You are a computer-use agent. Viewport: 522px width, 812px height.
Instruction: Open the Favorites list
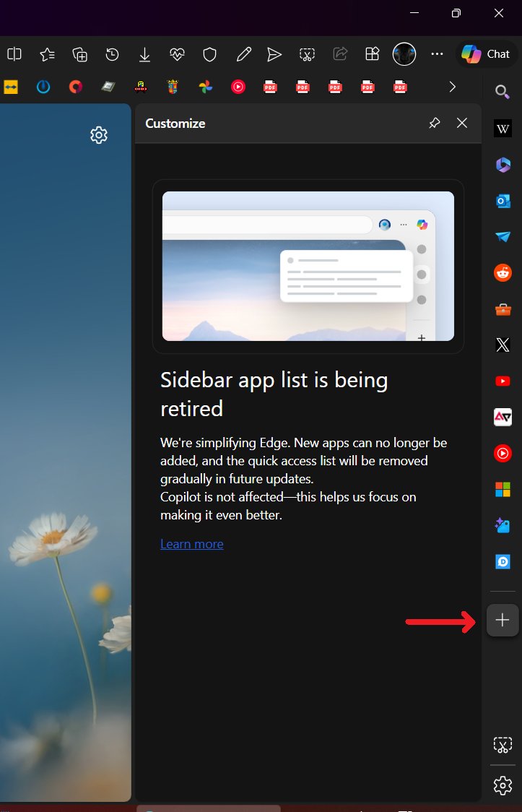[x=47, y=54]
